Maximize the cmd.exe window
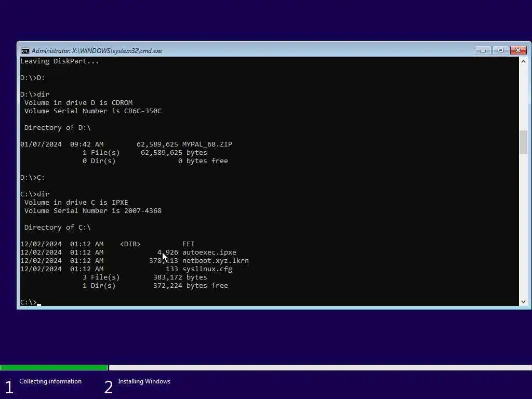The width and height of the screenshot is (532, 399). (x=500, y=50)
